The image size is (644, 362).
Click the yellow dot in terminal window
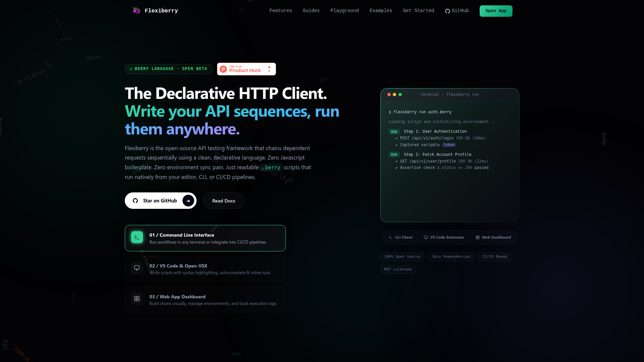click(x=394, y=95)
